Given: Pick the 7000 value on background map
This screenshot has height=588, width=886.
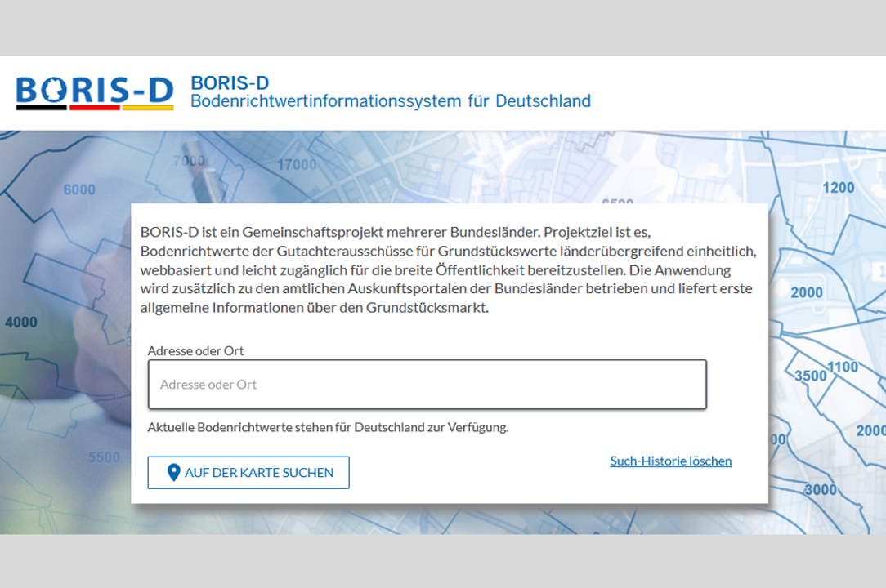Looking at the screenshot, I should [189, 160].
